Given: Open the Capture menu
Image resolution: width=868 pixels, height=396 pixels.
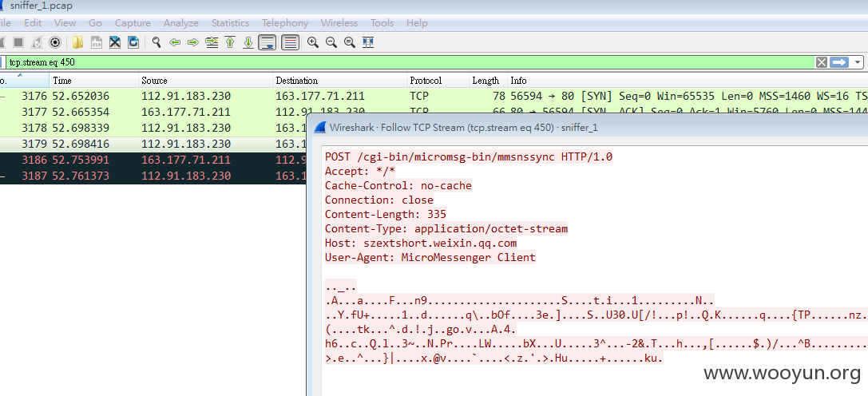Looking at the screenshot, I should [x=133, y=22].
